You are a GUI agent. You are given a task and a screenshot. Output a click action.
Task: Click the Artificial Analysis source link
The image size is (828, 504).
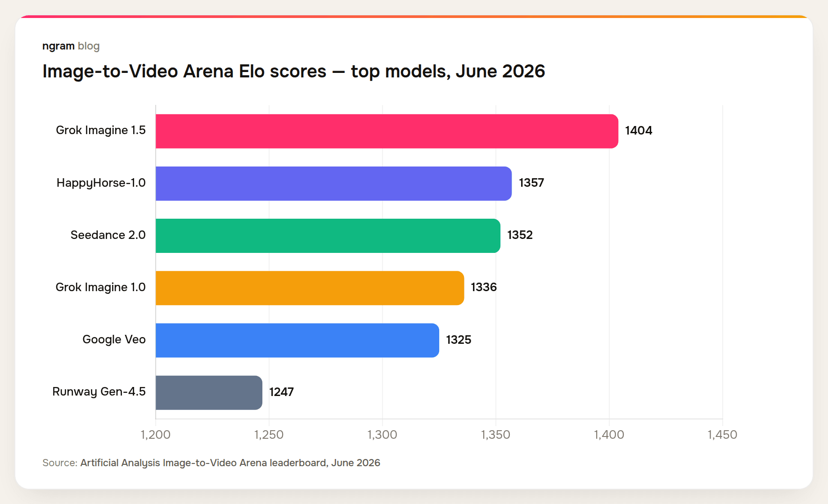click(x=230, y=463)
